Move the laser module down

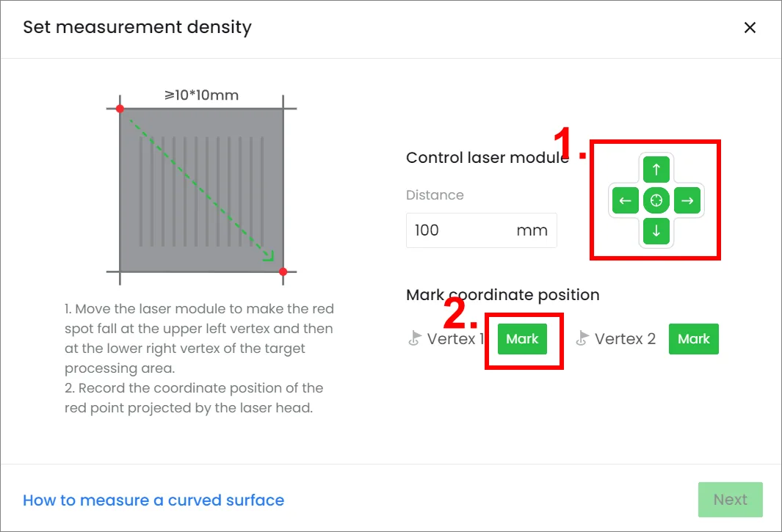pos(656,231)
